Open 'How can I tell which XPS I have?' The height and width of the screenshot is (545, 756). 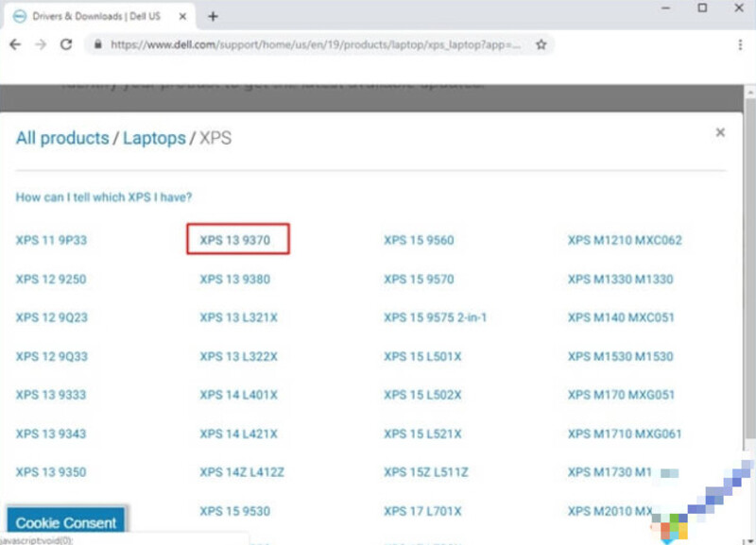tap(104, 197)
